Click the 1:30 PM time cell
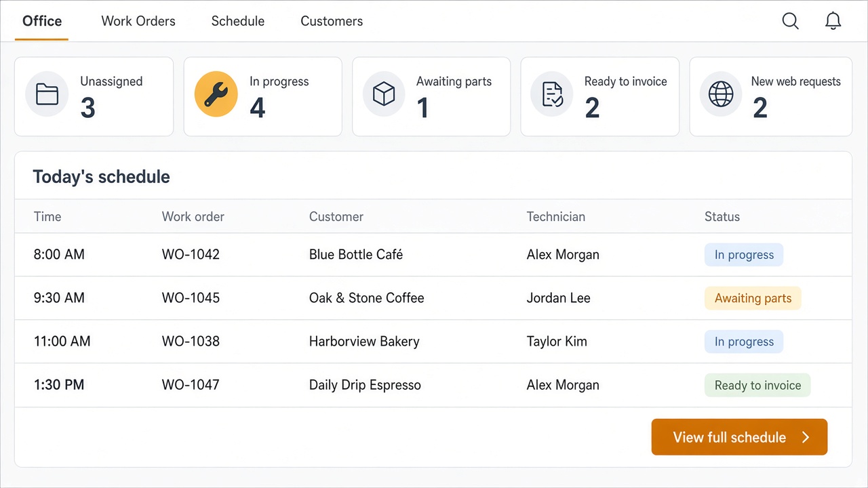868x488 pixels. [x=59, y=385]
